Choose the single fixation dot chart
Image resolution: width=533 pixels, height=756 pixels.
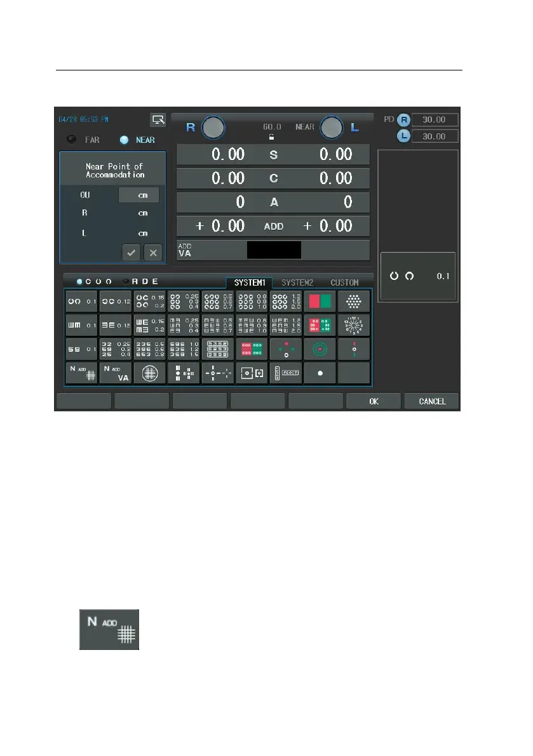[320, 373]
